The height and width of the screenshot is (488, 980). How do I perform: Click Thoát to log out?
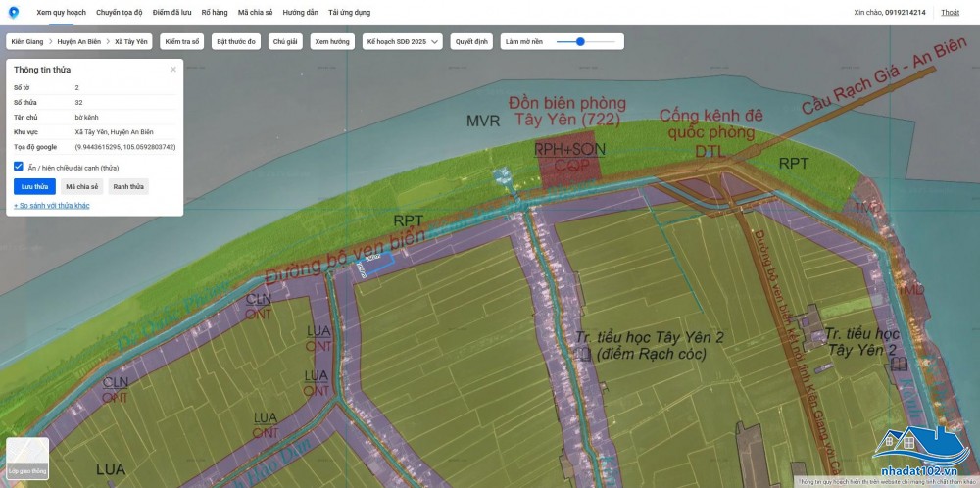tap(950, 12)
